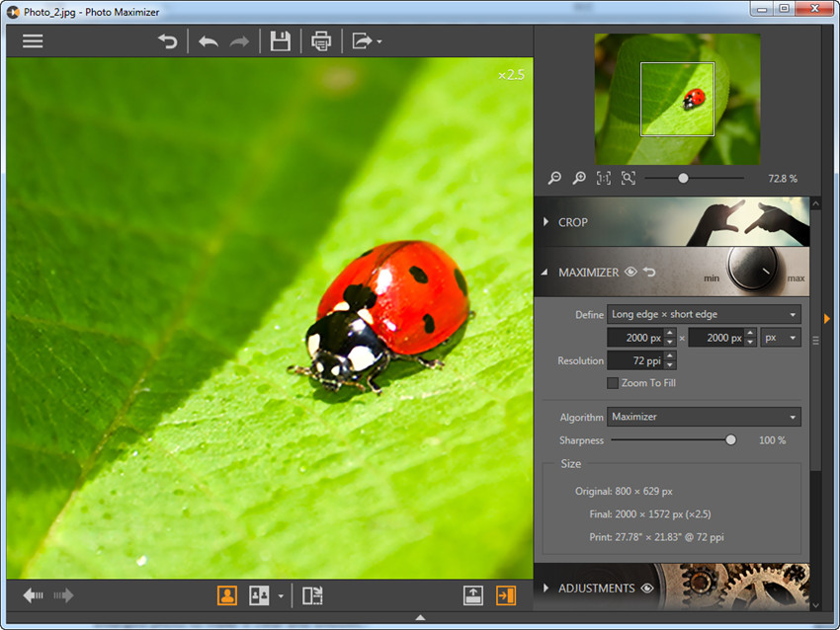
Task: Reset MAXIMIZER settings arrow icon
Action: pyautogui.click(x=649, y=272)
